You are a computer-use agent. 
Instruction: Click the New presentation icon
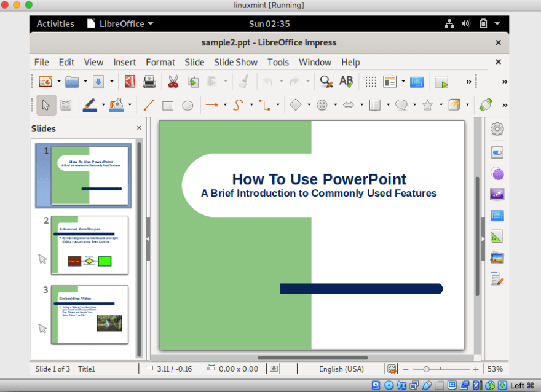point(45,82)
